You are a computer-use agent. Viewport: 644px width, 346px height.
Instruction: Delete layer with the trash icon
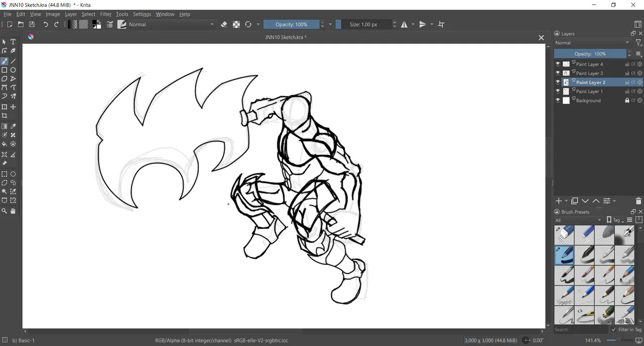(638, 201)
